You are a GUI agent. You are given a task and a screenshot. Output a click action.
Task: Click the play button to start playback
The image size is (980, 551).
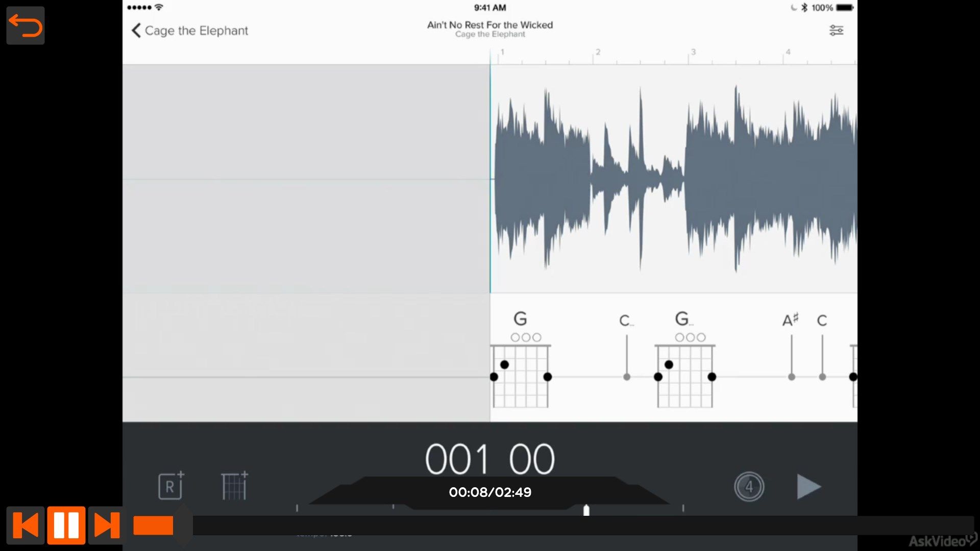click(808, 486)
